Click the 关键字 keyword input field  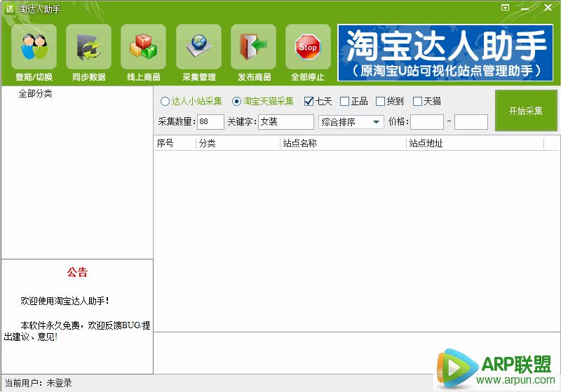285,122
